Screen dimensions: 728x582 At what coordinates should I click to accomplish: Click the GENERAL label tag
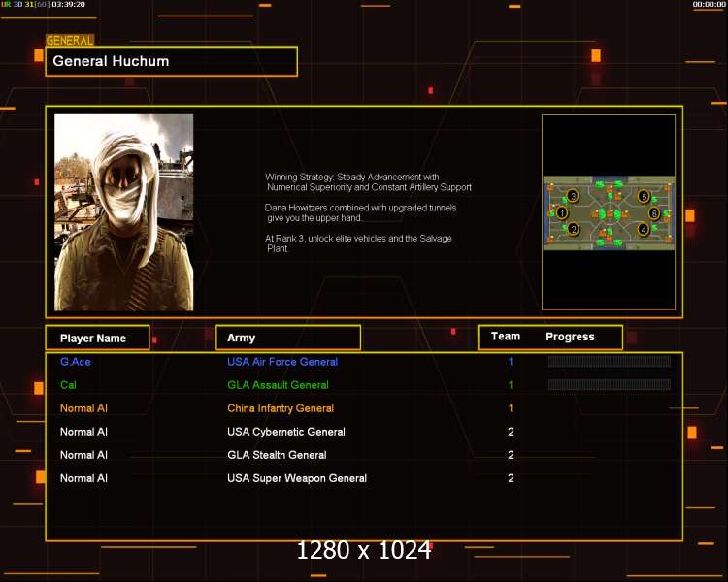coord(70,41)
